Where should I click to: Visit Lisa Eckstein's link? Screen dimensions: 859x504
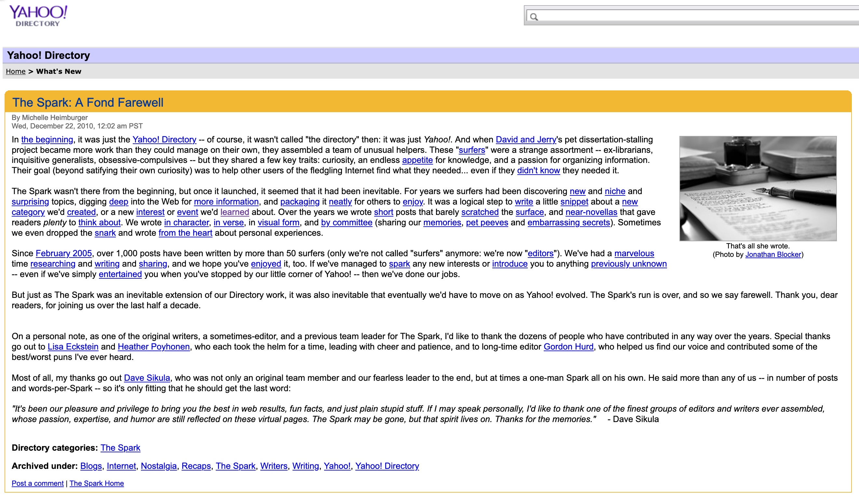pyautogui.click(x=73, y=347)
